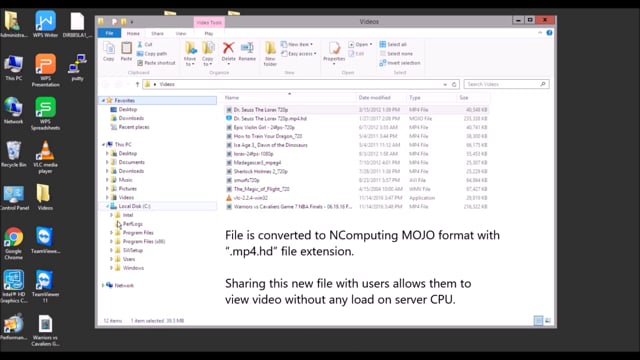Switch to the Home ribbon tab
The image size is (640, 360).
133,33
